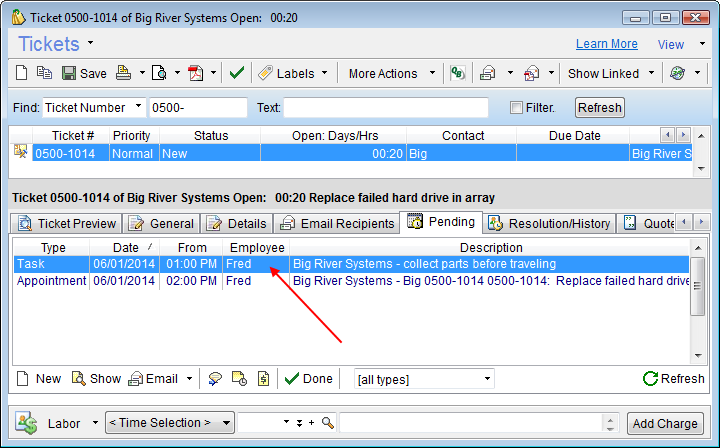The image size is (720, 448).
Task: Click the PDF export icon
Action: (x=196, y=73)
